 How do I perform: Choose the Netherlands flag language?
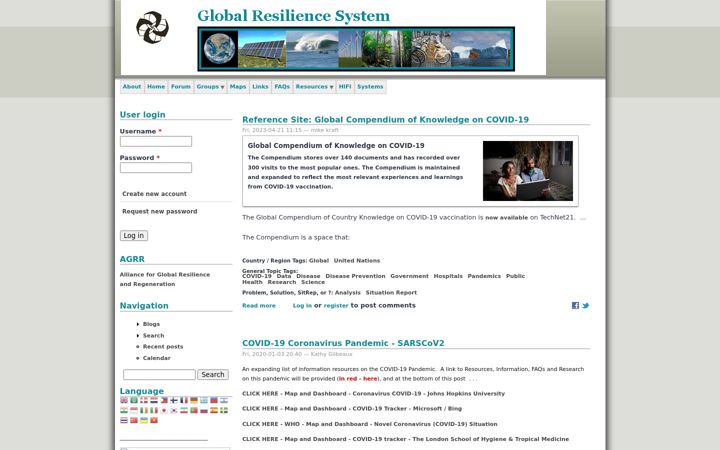pyautogui.click(x=154, y=400)
